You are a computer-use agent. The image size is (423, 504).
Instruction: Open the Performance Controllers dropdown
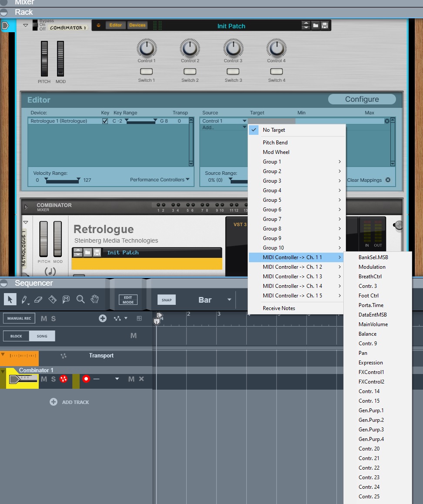tap(160, 180)
